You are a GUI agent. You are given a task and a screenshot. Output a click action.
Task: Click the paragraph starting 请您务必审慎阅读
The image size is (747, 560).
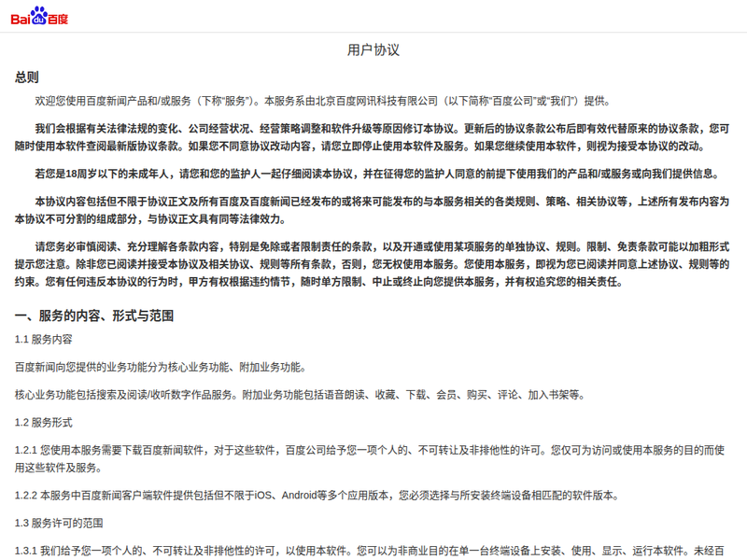(x=372, y=264)
